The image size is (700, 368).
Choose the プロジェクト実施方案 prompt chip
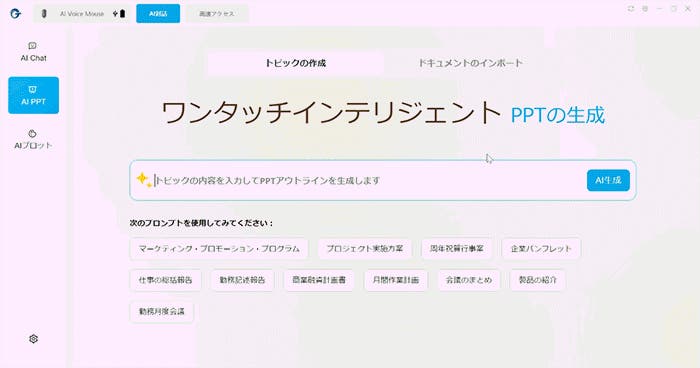(365, 249)
